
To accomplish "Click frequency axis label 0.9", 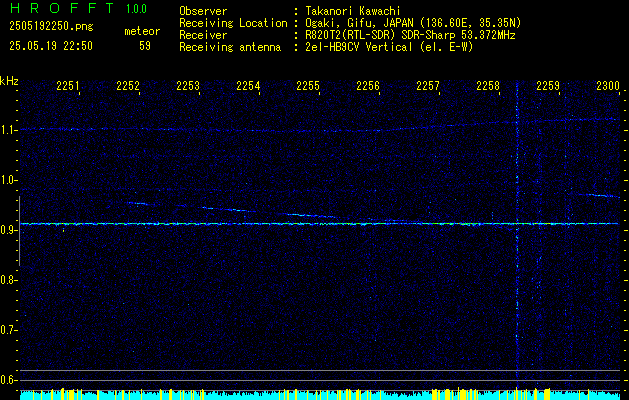I will click(x=8, y=230).
